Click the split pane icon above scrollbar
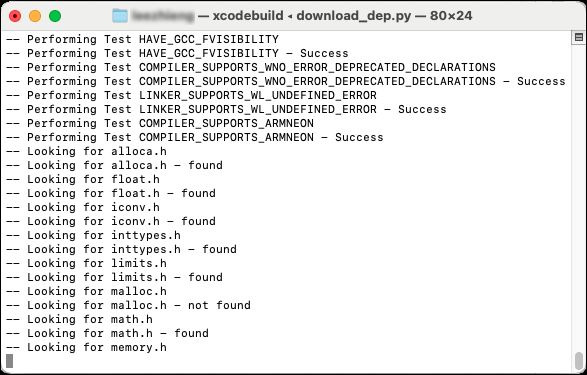The image size is (587, 375). click(x=579, y=37)
